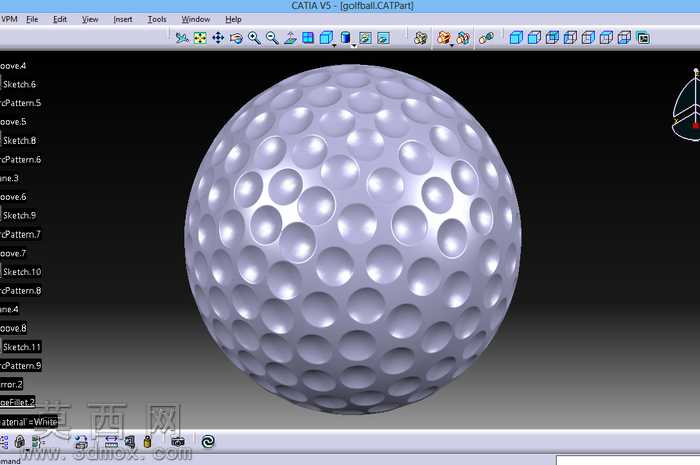This screenshot has width=700, height=465.
Task: Select Sketch.6 in the tree
Action: point(20,84)
